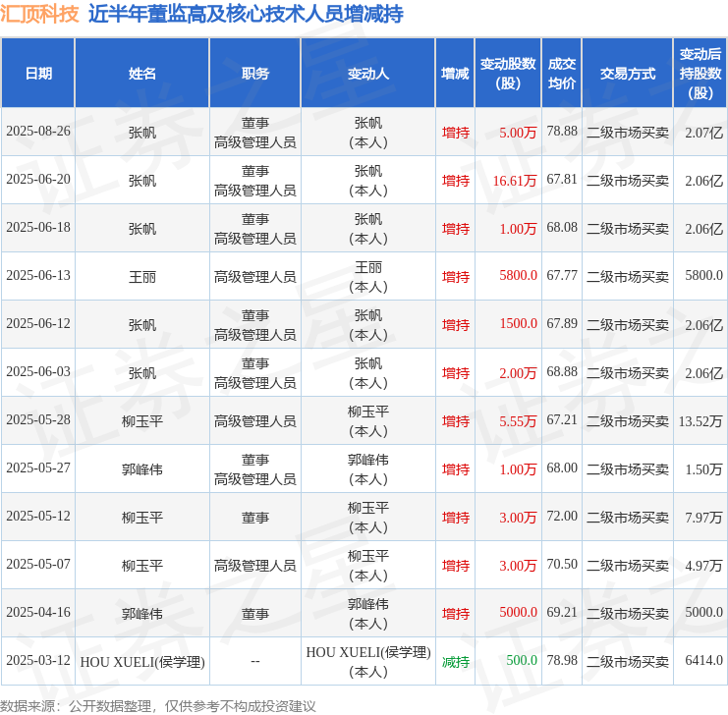
Task: Click 董事 role in 2025-05-12 row
Action: click(x=254, y=518)
